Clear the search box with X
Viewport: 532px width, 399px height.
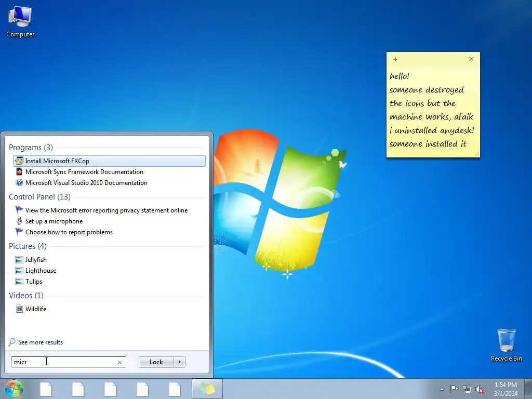(x=119, y=362)
